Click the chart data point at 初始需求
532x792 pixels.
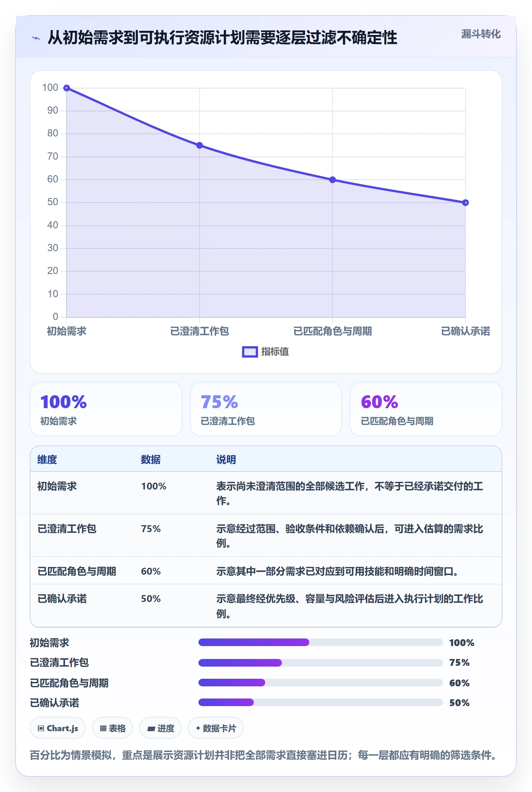[x=66, y=88]
